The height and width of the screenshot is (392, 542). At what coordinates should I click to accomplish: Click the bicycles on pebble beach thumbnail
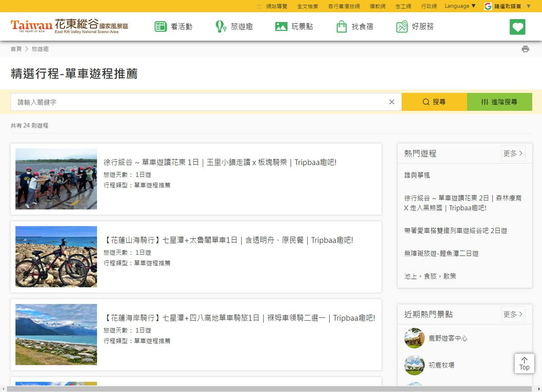coord(56,257)
